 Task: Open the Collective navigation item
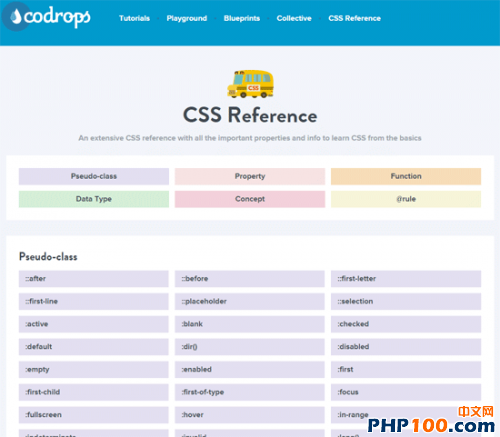coord(294,18)
